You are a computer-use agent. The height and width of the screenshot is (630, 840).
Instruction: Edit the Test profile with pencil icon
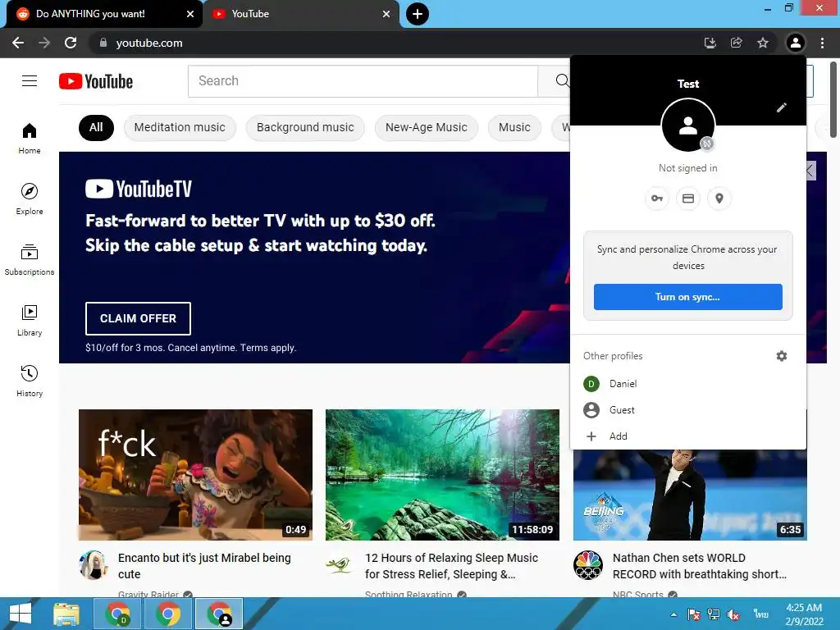pos(782,107)
